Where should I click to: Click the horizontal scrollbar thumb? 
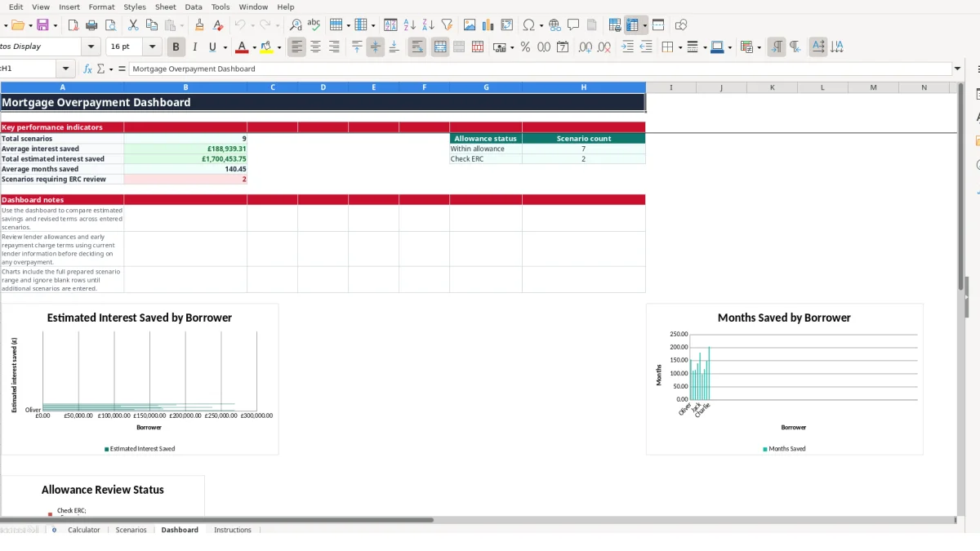(217, 520)
